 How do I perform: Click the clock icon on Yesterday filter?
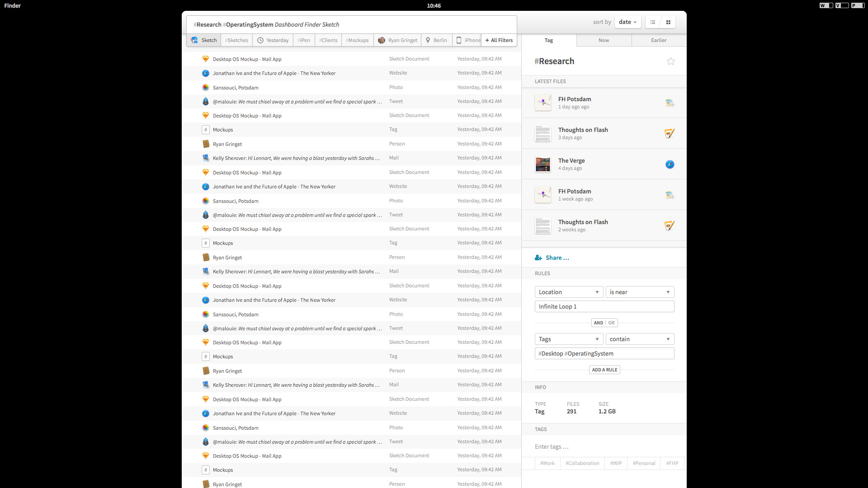(260, 40)
